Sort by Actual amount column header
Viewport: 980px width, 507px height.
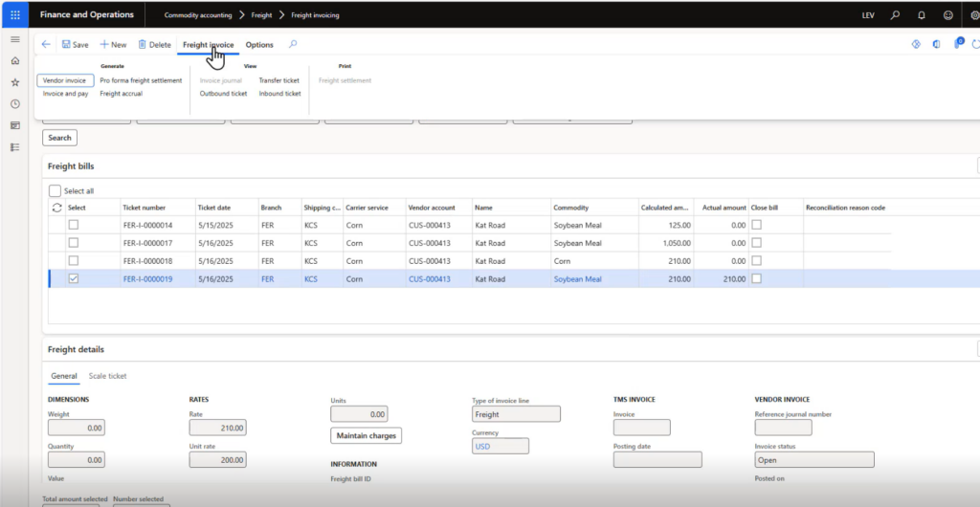tap(724, 208)
